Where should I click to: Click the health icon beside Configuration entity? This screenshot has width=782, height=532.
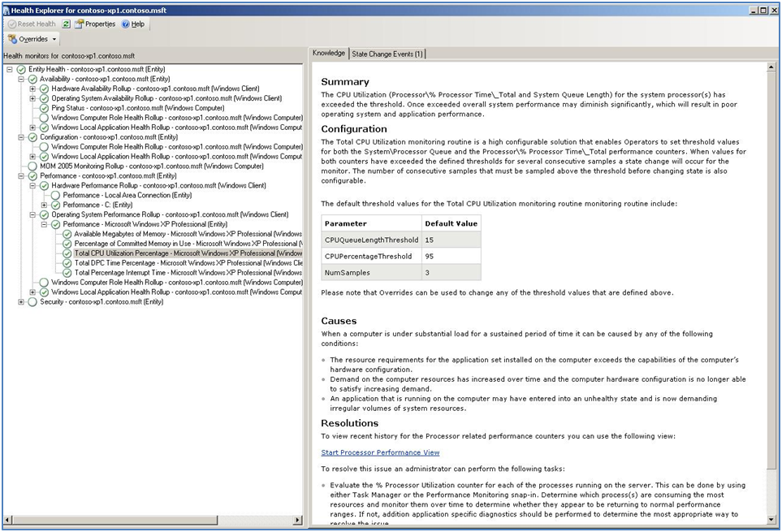click(32, 137)
